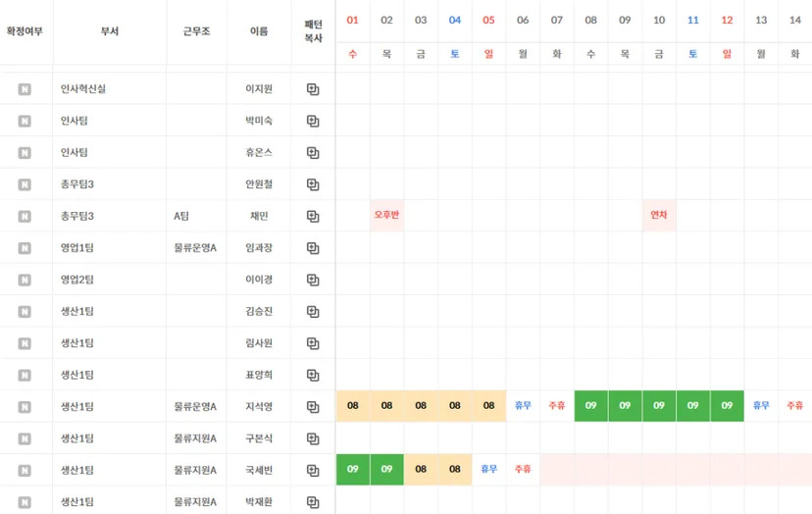Image resolution: width=812 pixels, height=514 pixels.
Task: Select 국세빈 green 09 shift on day 01
Action: (353, 470)
